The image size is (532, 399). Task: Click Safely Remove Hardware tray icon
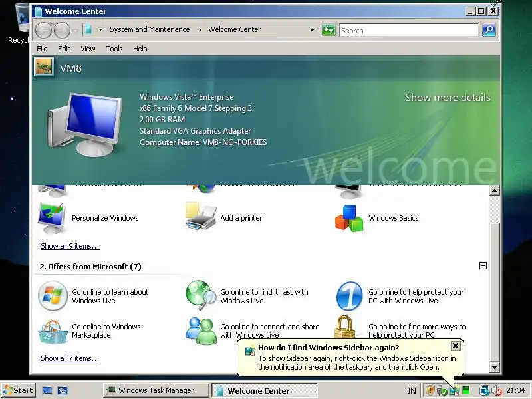click(442, 391)
